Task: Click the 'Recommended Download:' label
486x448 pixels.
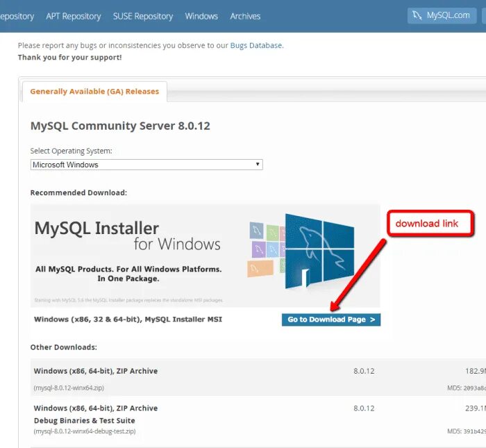Action: click(x=78, y=192)
